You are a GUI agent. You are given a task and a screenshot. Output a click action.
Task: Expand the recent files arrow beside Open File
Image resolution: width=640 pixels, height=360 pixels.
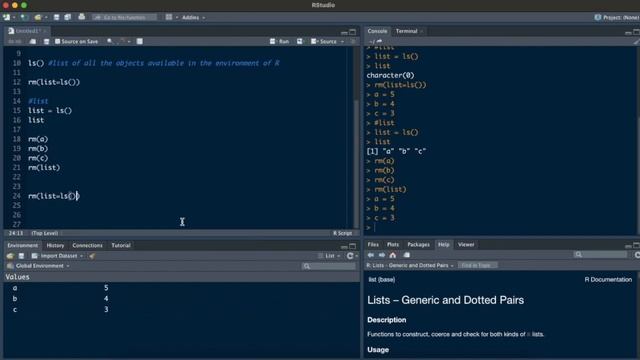46,18
